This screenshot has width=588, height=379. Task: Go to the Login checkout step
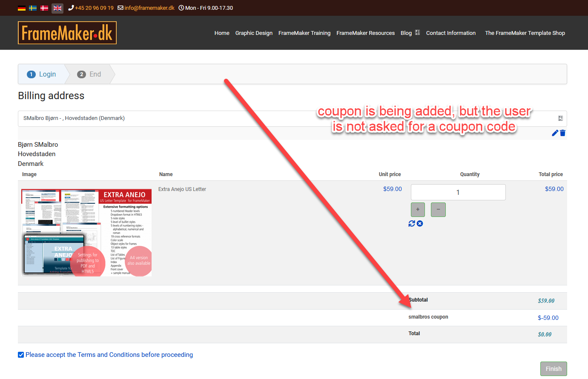[42, 74]
